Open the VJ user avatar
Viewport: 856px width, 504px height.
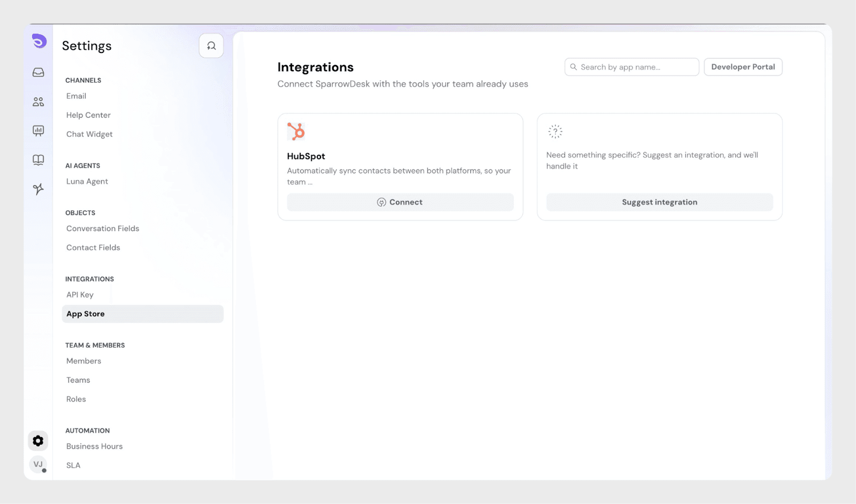pos(38,464)
